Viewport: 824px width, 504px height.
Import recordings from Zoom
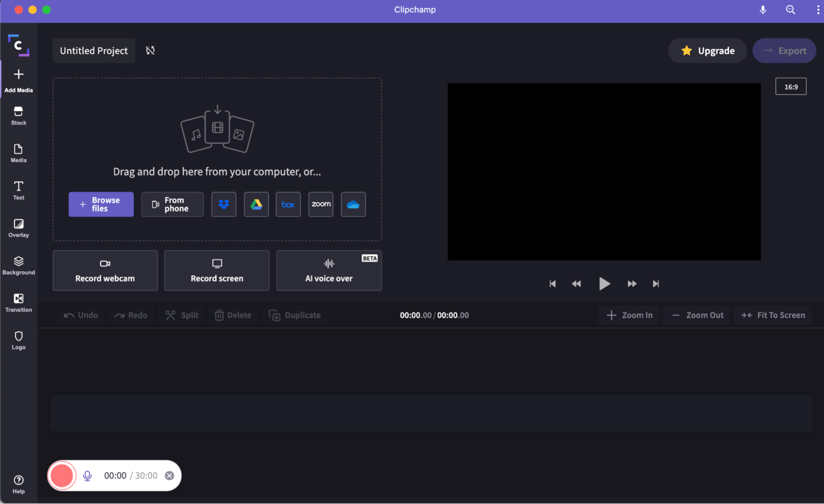tap(321, 204)
